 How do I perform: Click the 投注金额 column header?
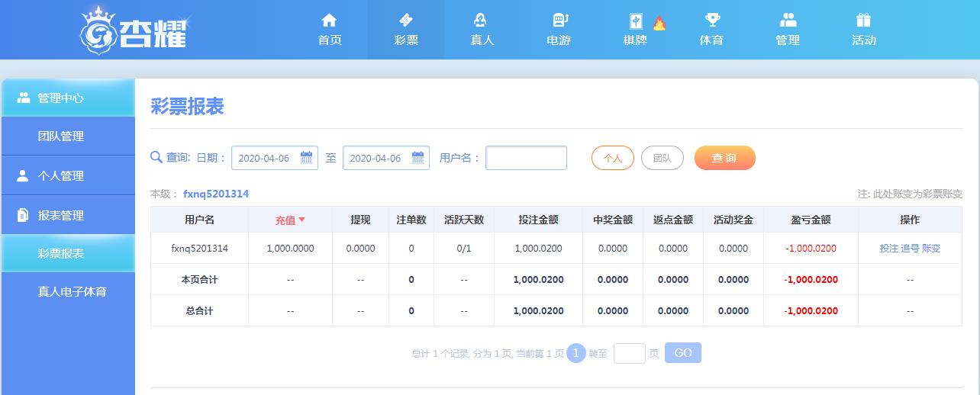[x=538, y=220]
